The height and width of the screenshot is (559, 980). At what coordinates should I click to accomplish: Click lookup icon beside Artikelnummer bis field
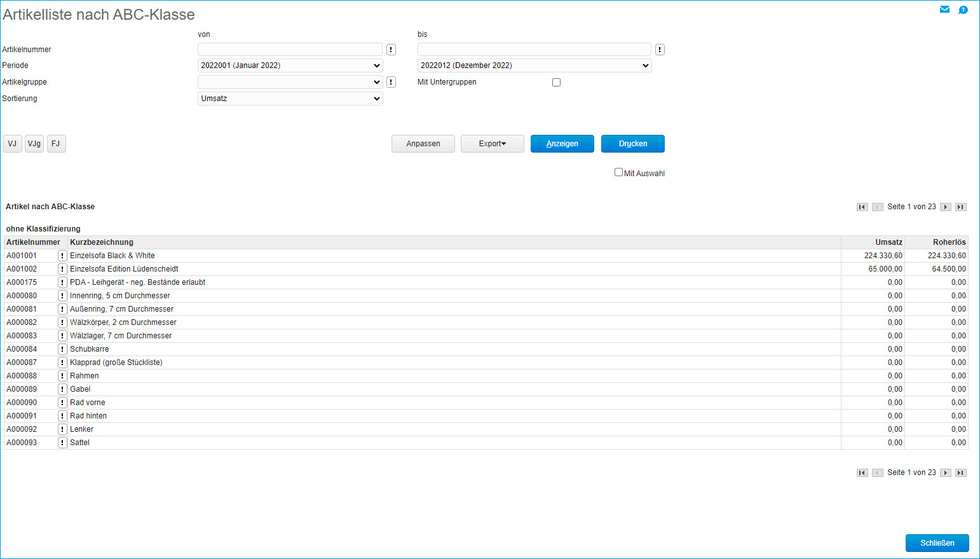660,50
